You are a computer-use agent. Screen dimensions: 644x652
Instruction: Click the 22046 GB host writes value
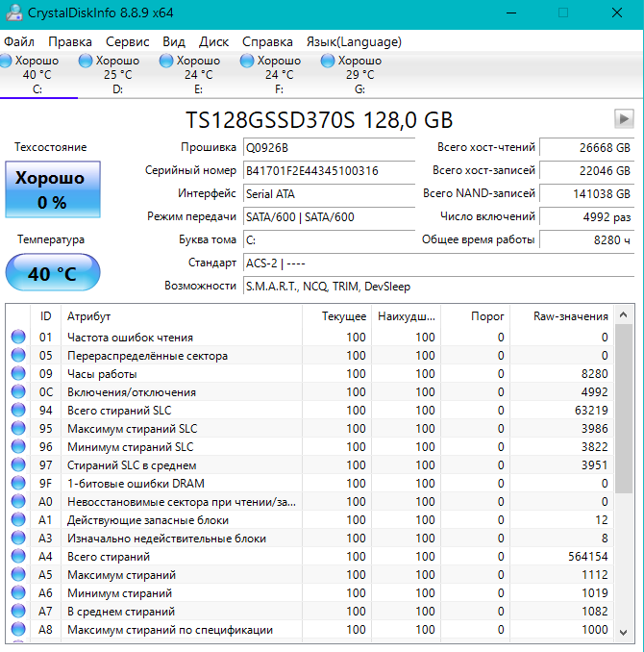point(586,171)
